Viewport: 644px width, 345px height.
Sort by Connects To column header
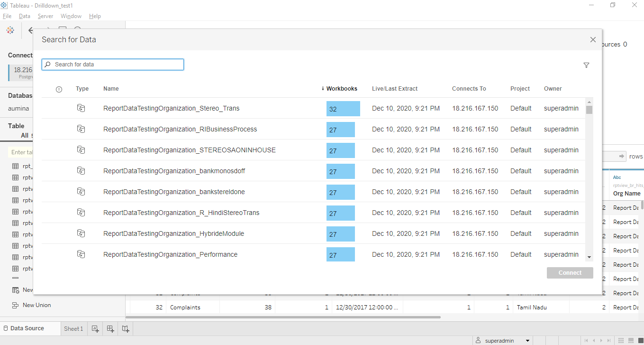[469, 89]
